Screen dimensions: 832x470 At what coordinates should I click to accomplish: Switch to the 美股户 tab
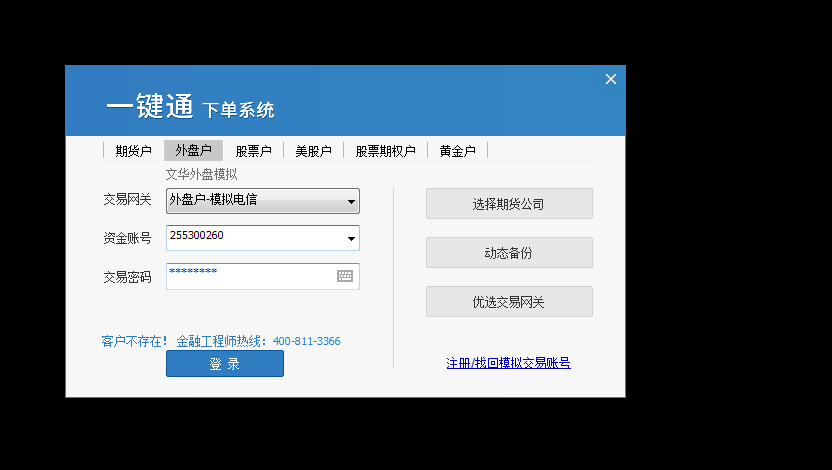point(314,151)
